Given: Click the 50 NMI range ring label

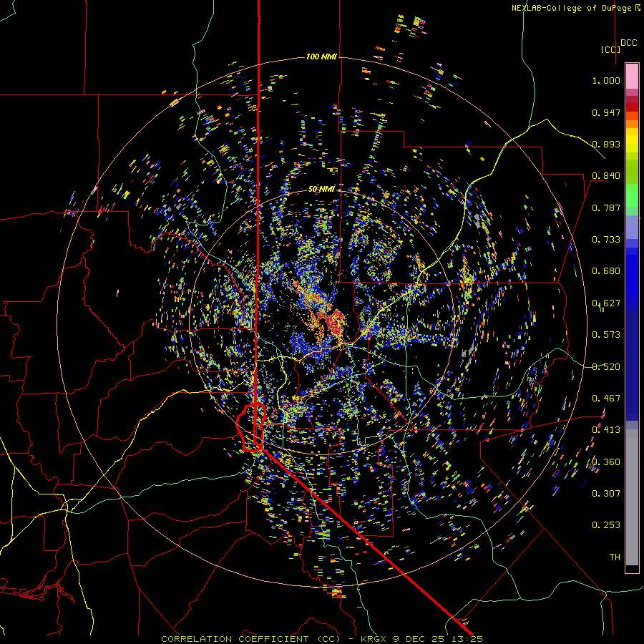Looking at the screenshot, I should coord(321,189).
